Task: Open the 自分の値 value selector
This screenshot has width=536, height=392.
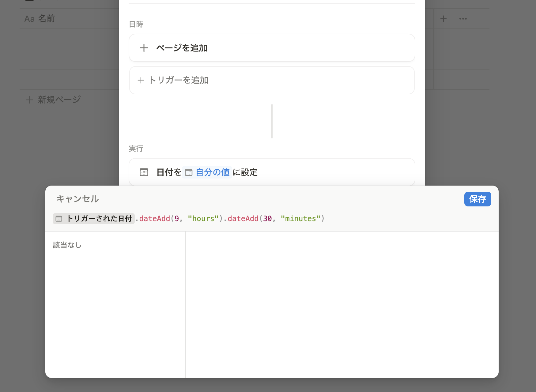Action: click(207, 172)
